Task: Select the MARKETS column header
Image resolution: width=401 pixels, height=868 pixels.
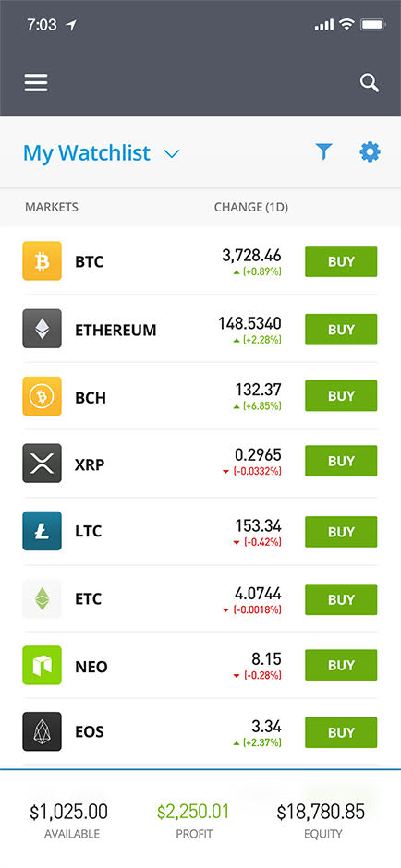Action: pyautogui.click(x=52, y=208)
